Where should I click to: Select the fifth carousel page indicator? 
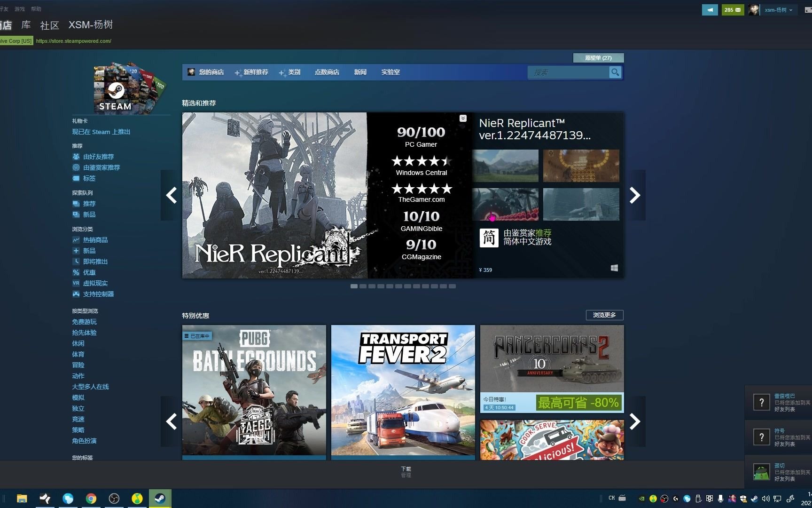390,286
